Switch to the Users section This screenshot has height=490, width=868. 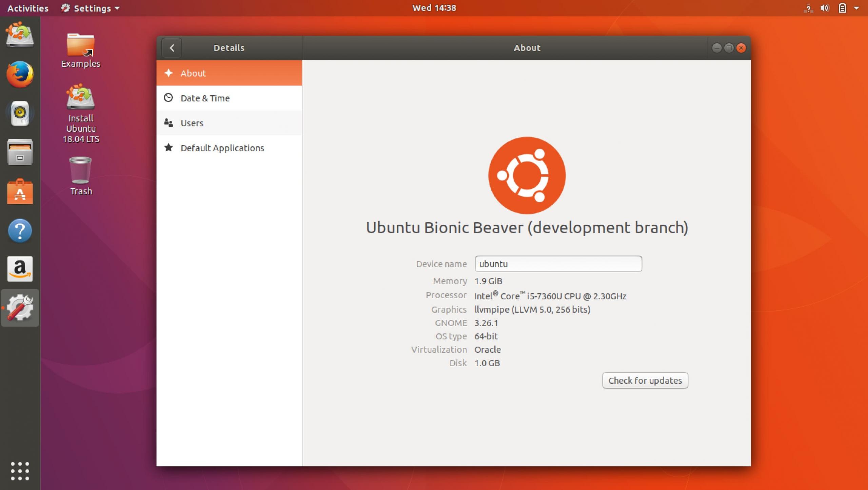pyautogui.click(x=192, y=123)
